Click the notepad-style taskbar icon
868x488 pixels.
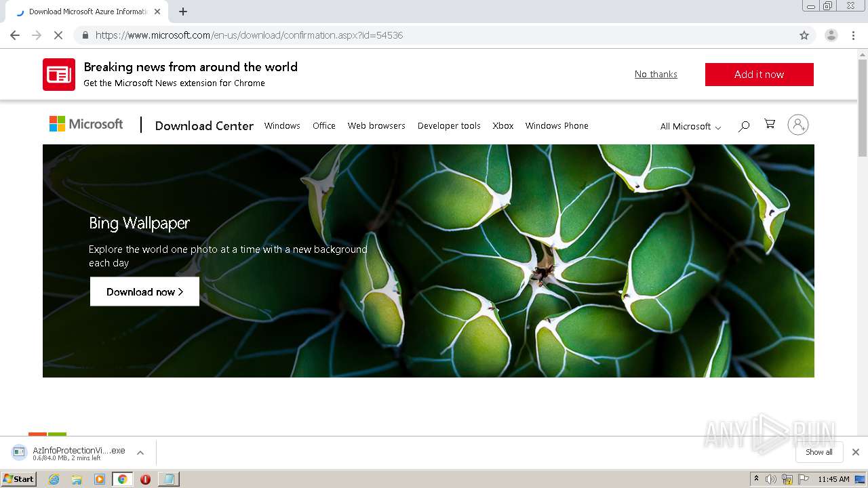pos(168,479)
